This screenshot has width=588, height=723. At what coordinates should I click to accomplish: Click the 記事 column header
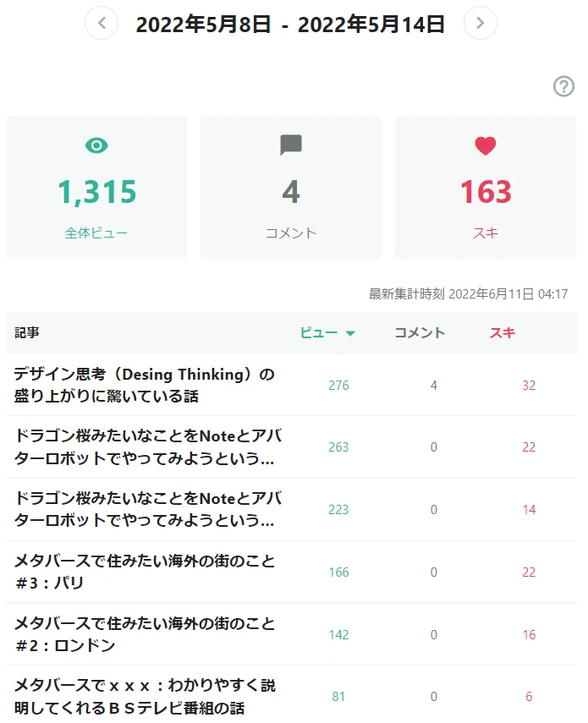[x=27, y=333]
